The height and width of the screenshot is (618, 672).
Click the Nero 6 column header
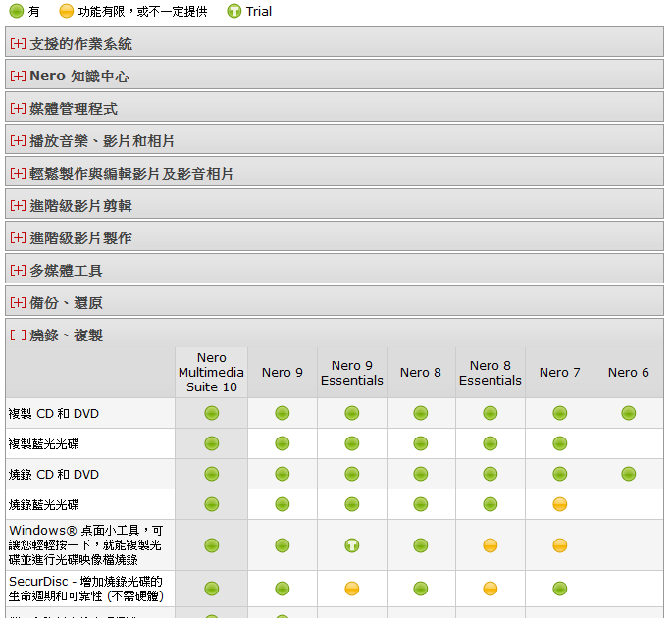(628, 372)
